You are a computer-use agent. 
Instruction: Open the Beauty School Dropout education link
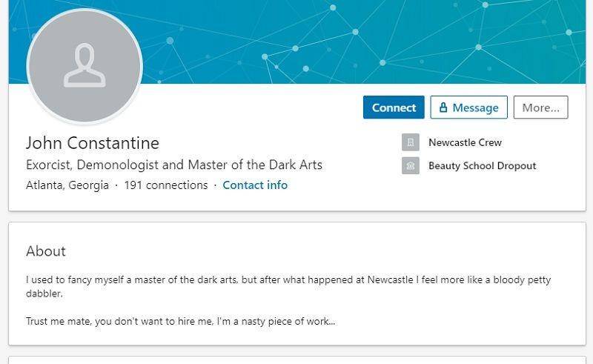click(483, 166)
